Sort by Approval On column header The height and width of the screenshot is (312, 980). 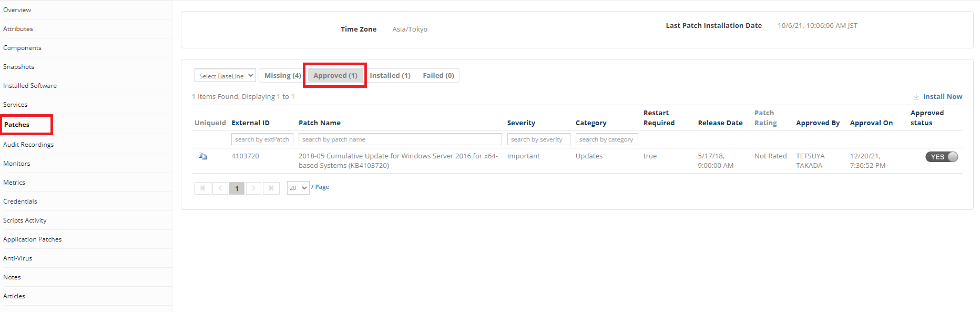(x=871, y=123)
